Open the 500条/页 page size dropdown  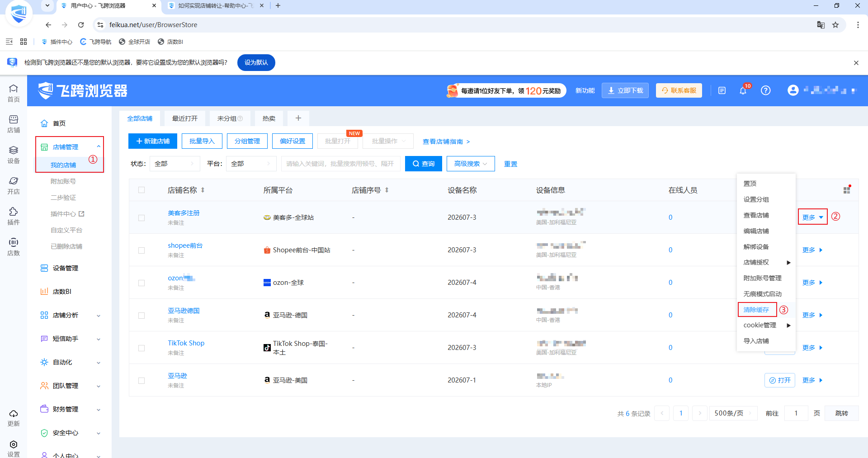tap(733, 413)
